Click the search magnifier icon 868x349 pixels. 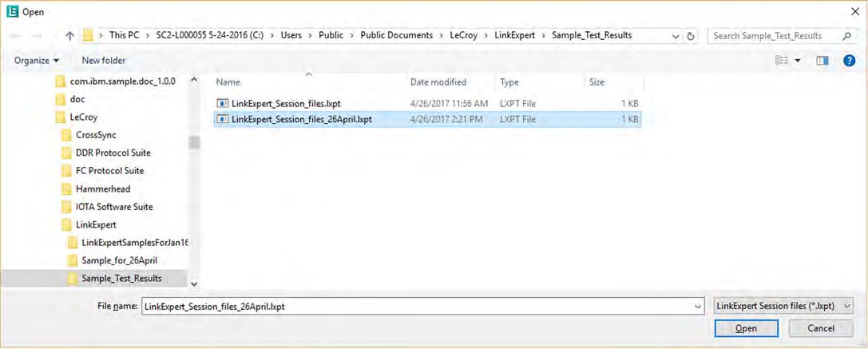(x=846, y=36)
